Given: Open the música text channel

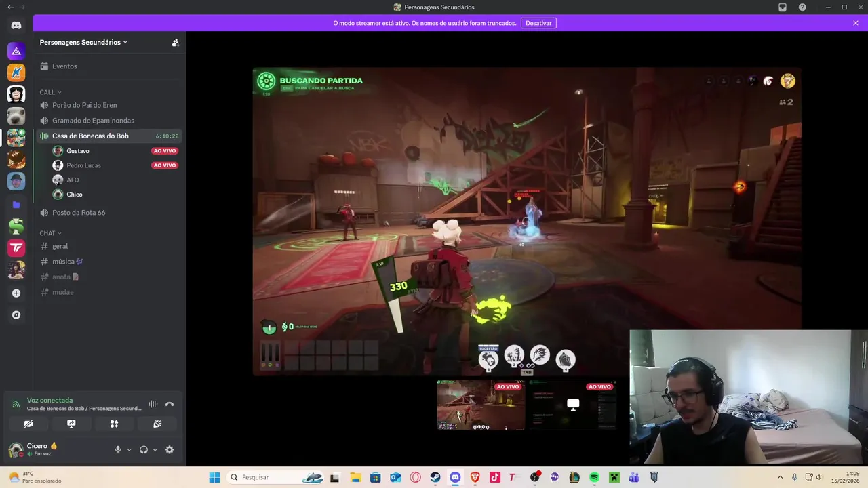Looking at the screenshot, I should coord(109,262).
